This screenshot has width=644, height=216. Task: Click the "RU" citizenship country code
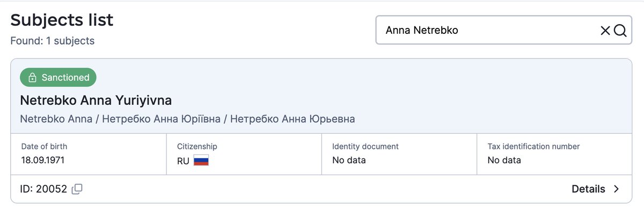(x=183, y=161)
